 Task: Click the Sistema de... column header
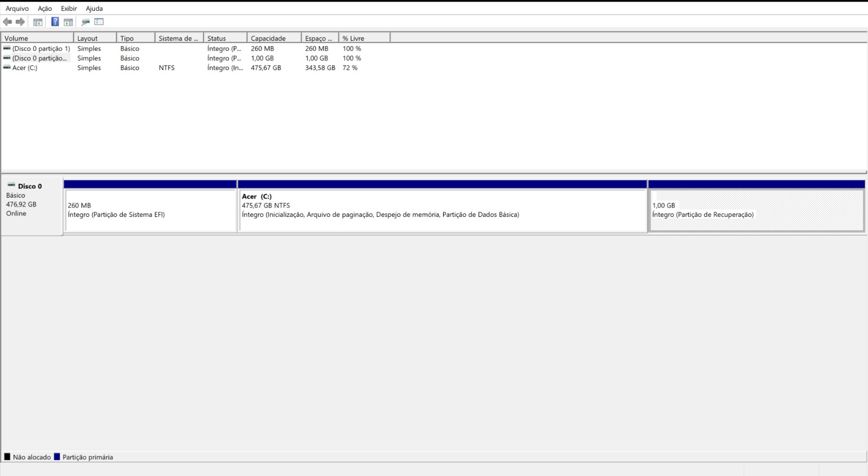click(179, 38)
